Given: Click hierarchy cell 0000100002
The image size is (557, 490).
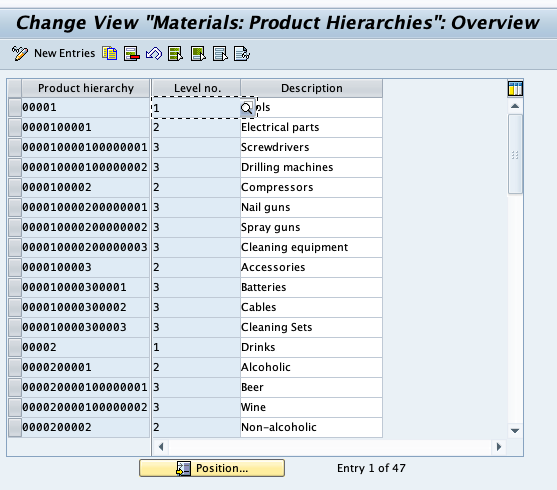Looking at the screenshot, I should 86,188.
